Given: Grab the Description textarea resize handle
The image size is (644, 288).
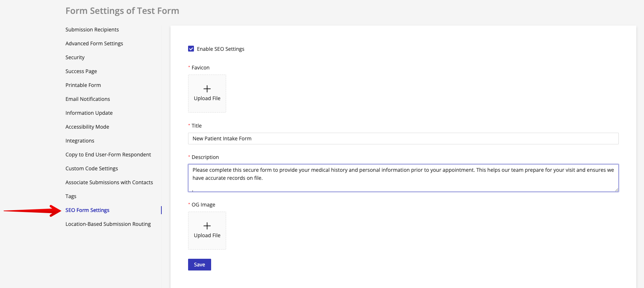Looking at the screenshot, I should click(x=616, y=189).
